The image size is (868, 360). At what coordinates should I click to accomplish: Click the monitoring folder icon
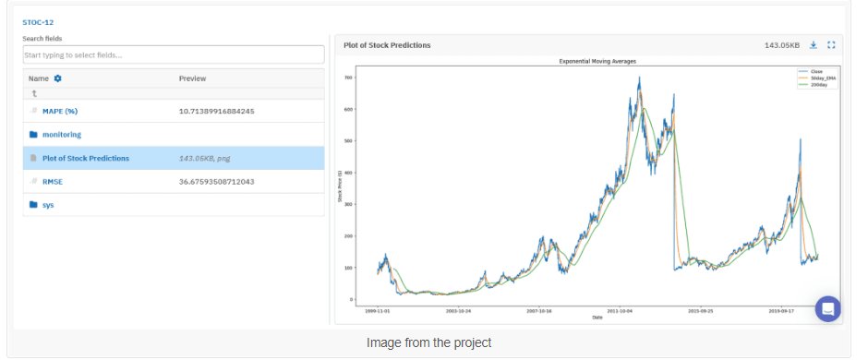pyautogui.click(x=33, y=135)
